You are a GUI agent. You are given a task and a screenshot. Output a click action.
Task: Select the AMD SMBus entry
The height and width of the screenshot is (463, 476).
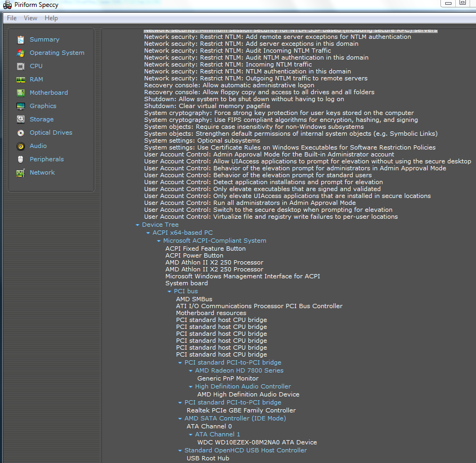point(194,299)
